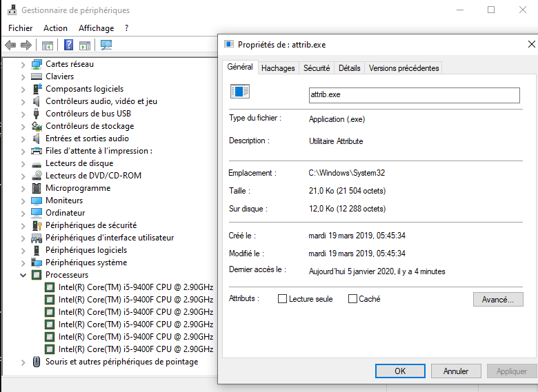The image size is (538, 392).
Task: Click the Composants logiciels icon
Action: pos(37,89)
